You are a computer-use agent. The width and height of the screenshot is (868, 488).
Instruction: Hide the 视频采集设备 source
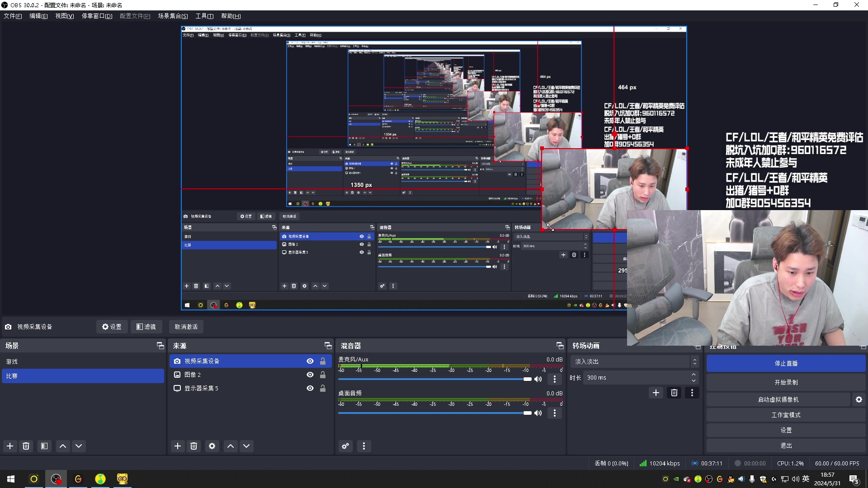click(x=310, y=361)
